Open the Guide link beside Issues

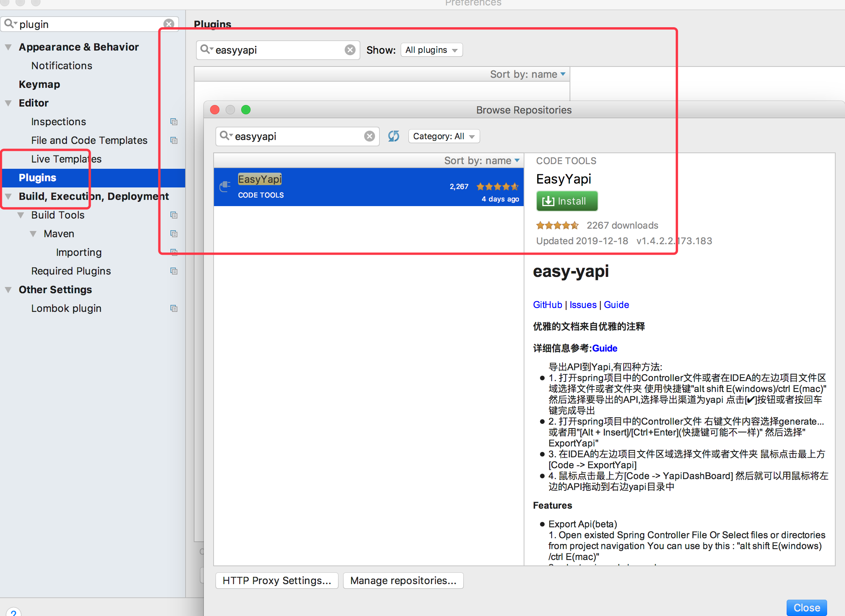[616, 305]
